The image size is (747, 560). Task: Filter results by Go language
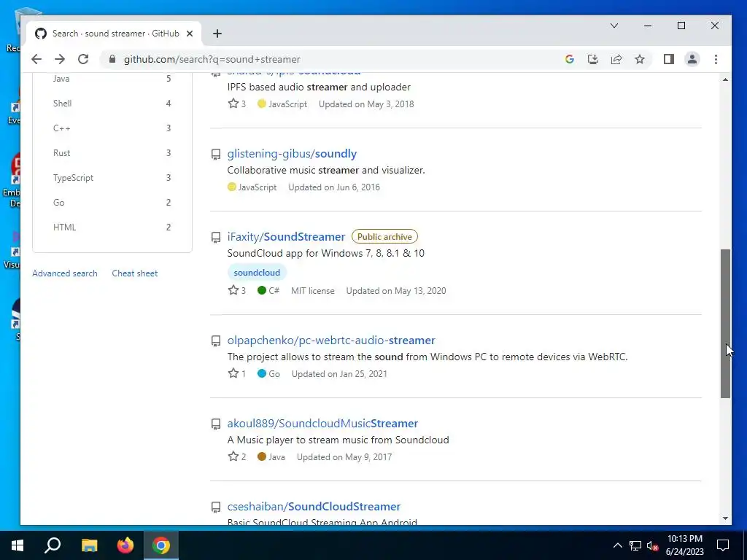[112, 203]
